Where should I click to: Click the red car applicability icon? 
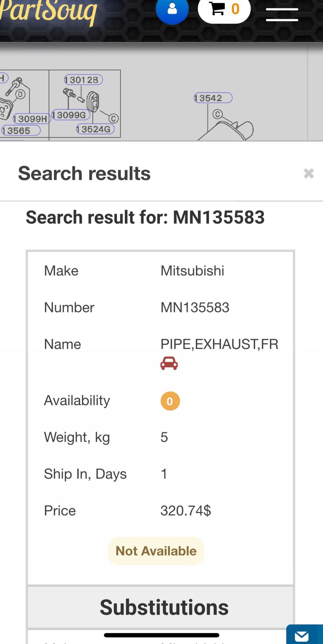point(169,363)
